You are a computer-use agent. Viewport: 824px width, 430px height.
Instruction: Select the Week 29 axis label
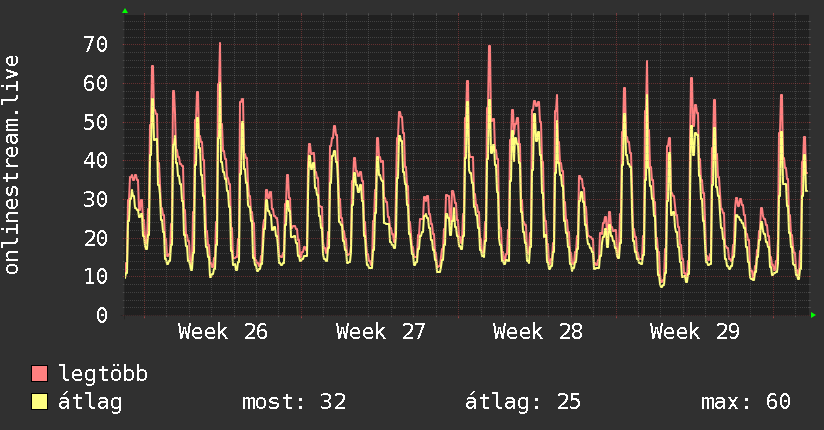(695, 332)
